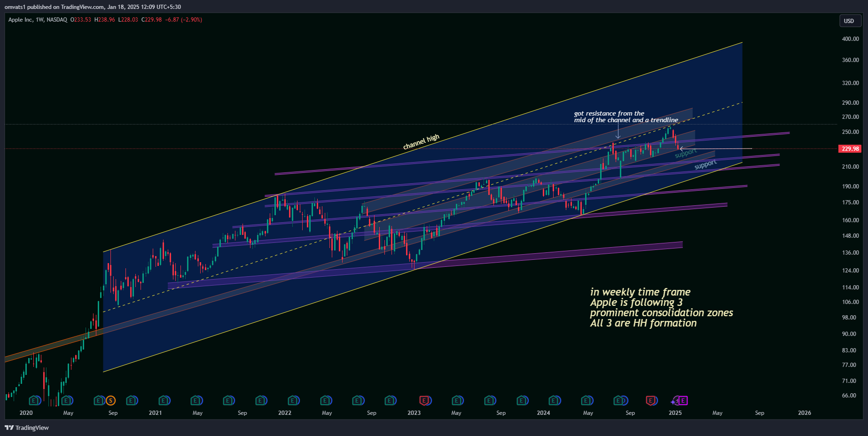Image resolution: width=868 pixels, height=436 pixels.
Task: Select the upper 'support' label near 229.98
Action: coord(686,153)
